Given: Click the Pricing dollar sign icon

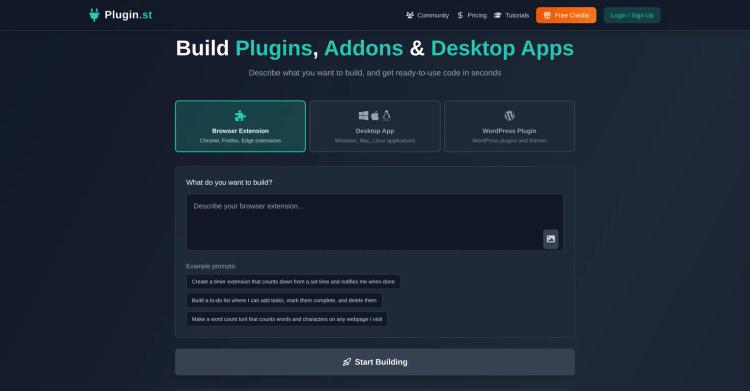Looking at the screenshot, I should click(x=460, y=15).
